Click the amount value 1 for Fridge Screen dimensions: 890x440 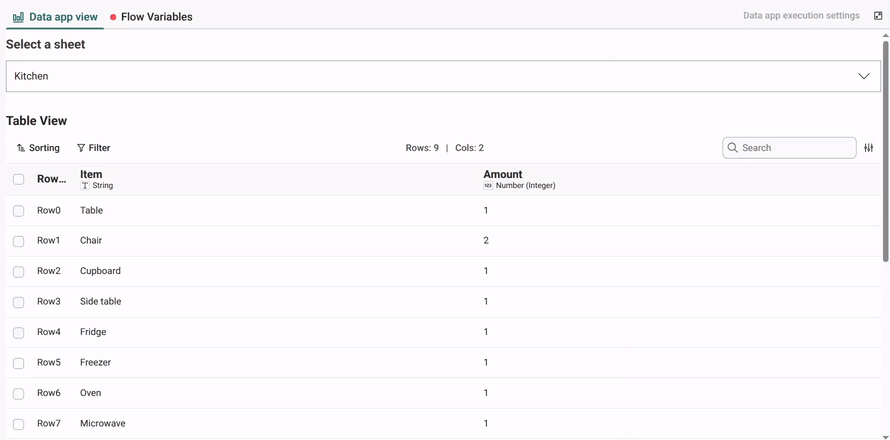tap(486, 332)
